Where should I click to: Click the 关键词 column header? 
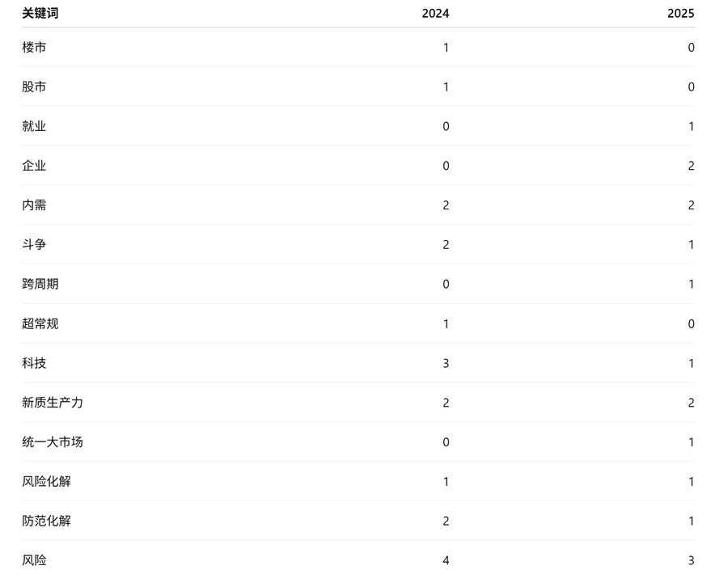pos(40,14)
